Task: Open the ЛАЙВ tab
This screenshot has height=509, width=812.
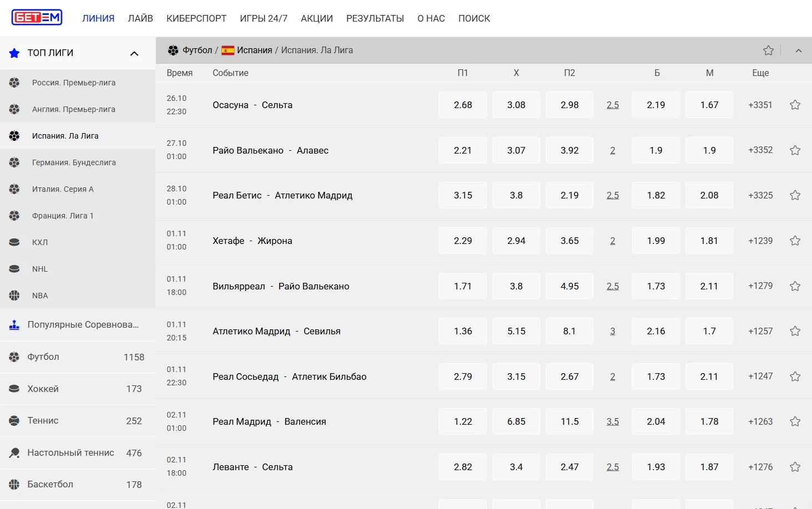Action: click(140, 18)
